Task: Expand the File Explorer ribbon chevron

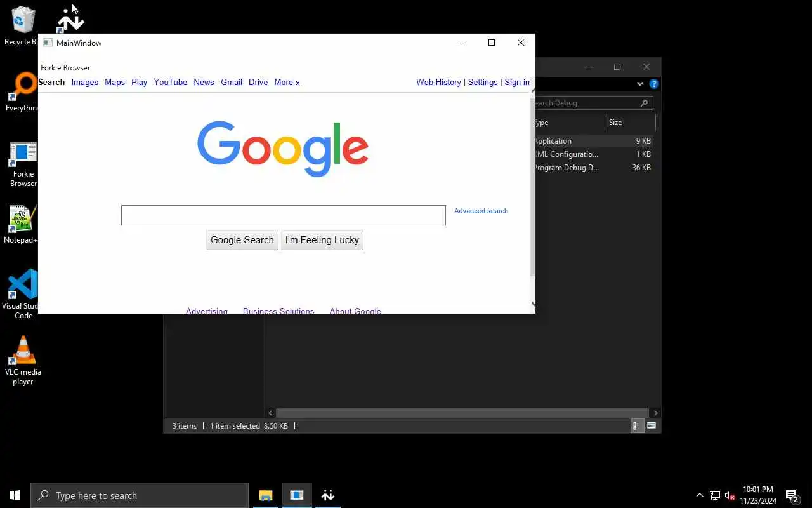Action: [639, 84]
